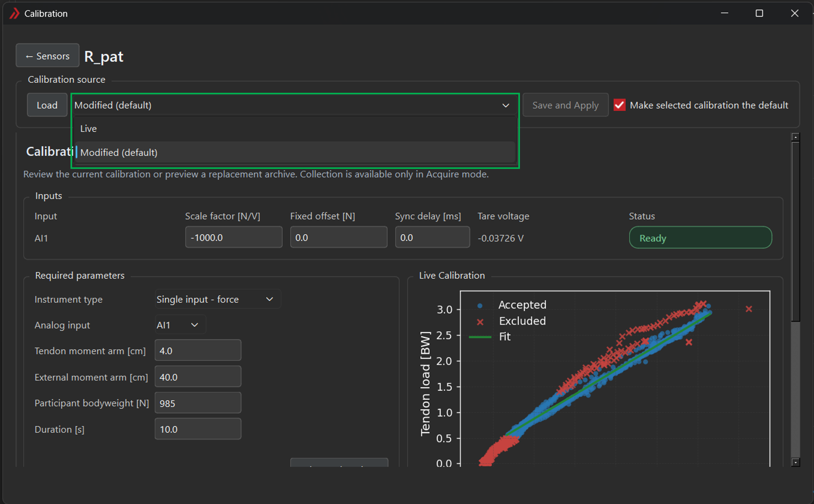Click the Load calibration button

tap(47, 105)
